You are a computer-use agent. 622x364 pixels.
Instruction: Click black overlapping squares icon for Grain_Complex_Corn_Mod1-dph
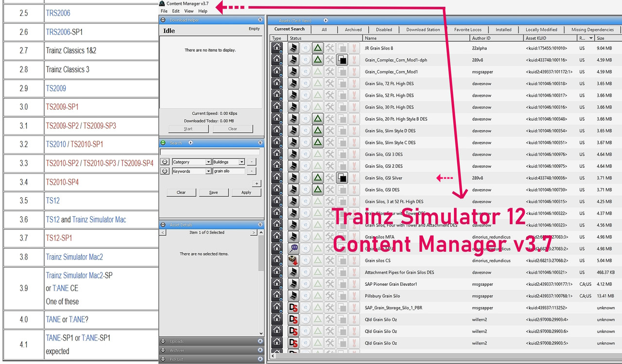[x=342, y=60]
